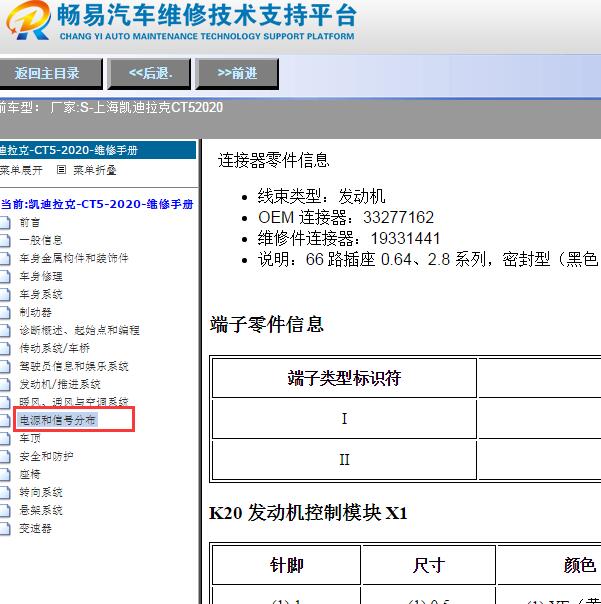Screen dimensions: 601x604
Task: Go back using <<后退 button
Action: click(x=149, y=74)
